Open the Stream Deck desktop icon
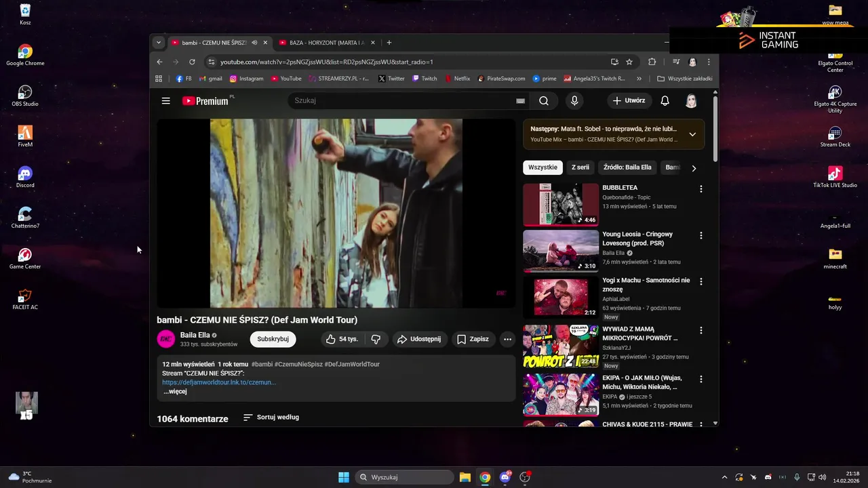868x488 pixels. [x=835, y=136]
